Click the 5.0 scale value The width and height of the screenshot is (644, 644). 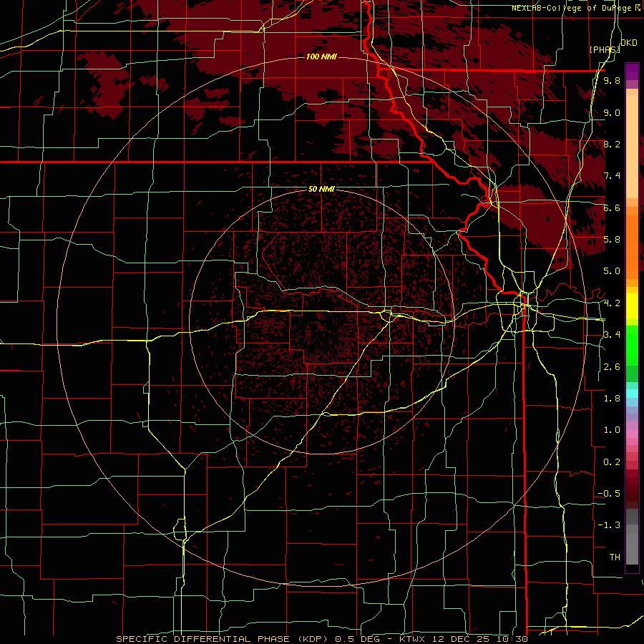pyautogui.click(x=612, y=271)
